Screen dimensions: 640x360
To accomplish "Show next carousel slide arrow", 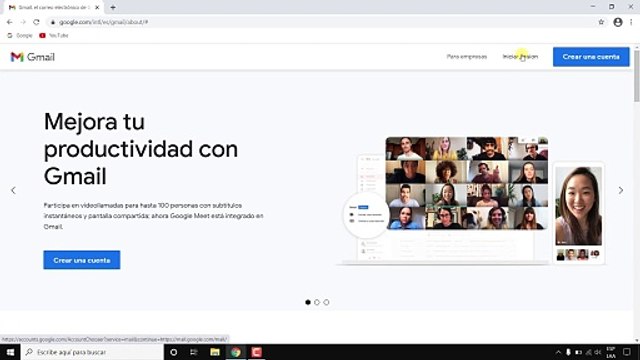I will (620, 190).
